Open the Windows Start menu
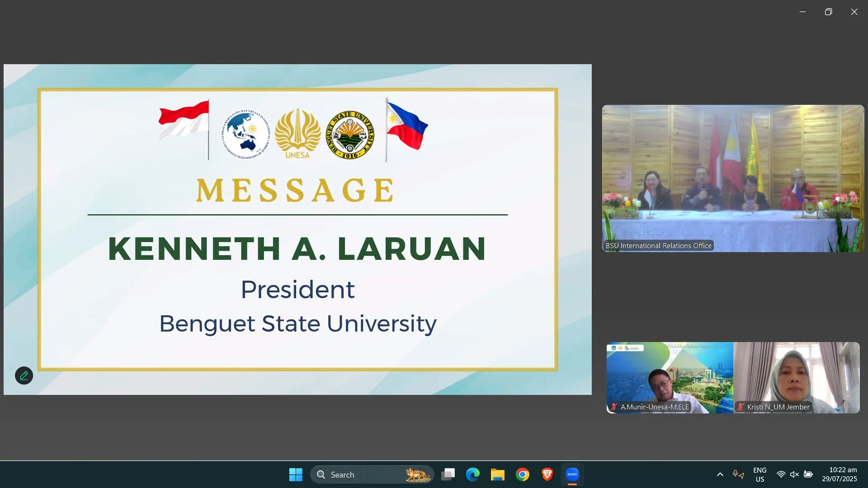Viewport: 868px width, 488px height. pos(296,474)
